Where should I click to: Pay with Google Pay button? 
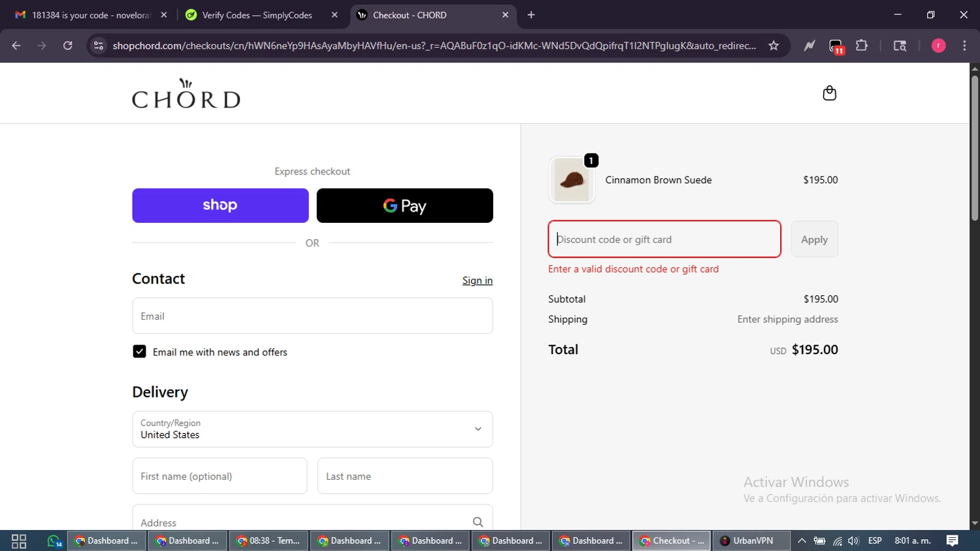click(x=404, y=205)
